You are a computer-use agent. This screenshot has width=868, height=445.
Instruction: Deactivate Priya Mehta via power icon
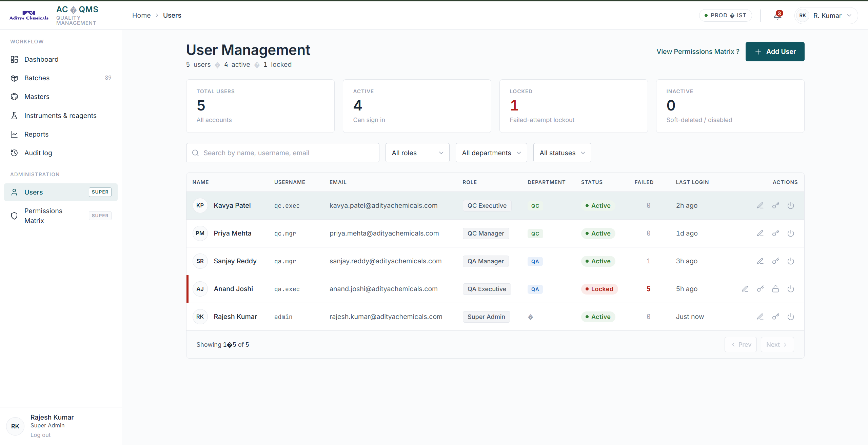coord(791,233)
